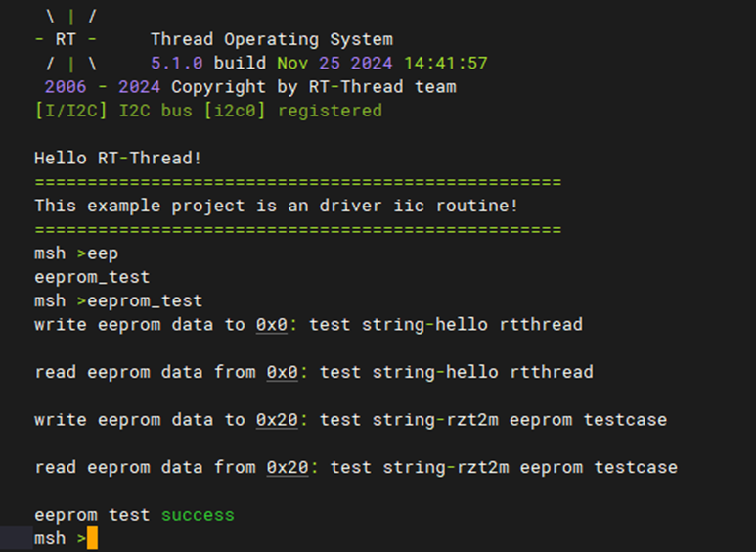Screen dimensions: 756x552
Task: Click the version number 5.1.0
Action: (176, 64)
